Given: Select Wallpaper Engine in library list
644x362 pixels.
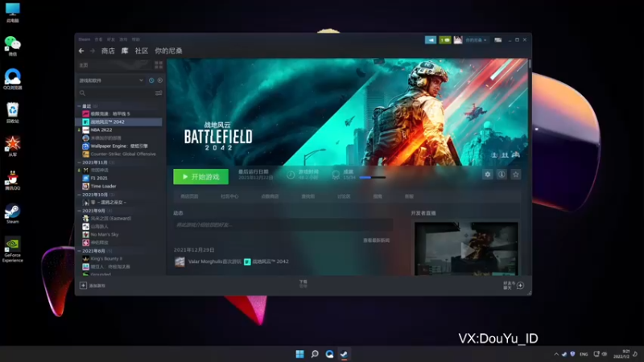Looking at the screenshot, I should tap(119, 146).
